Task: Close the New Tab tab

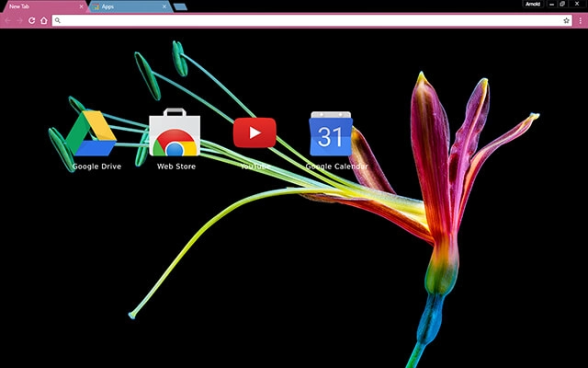Action: 81,6
